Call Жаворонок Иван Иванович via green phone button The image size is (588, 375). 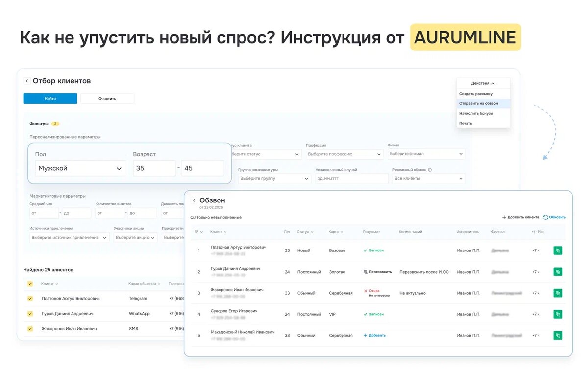point(558,293)
